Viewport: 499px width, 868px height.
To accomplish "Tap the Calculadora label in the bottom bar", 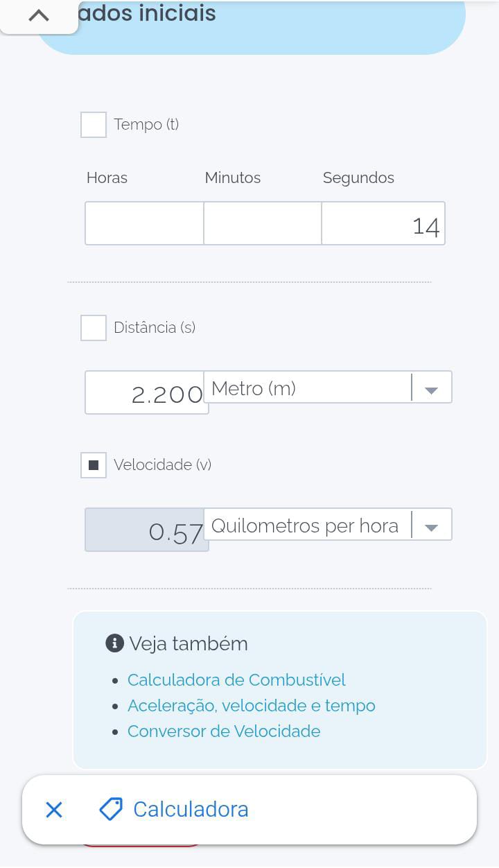I will pos(191,809).
